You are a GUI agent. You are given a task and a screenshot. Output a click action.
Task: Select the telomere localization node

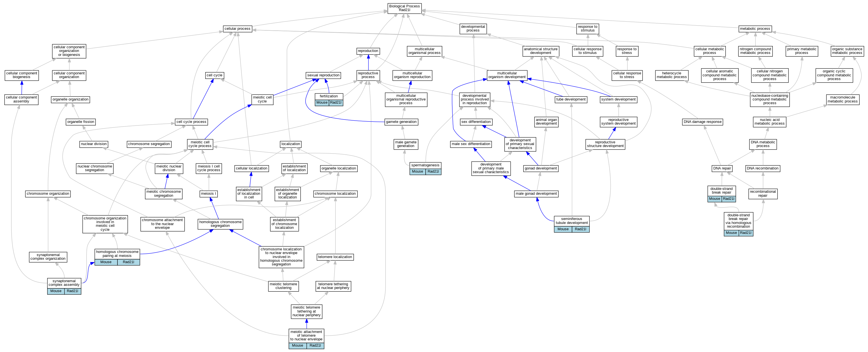tap(335, 257)
